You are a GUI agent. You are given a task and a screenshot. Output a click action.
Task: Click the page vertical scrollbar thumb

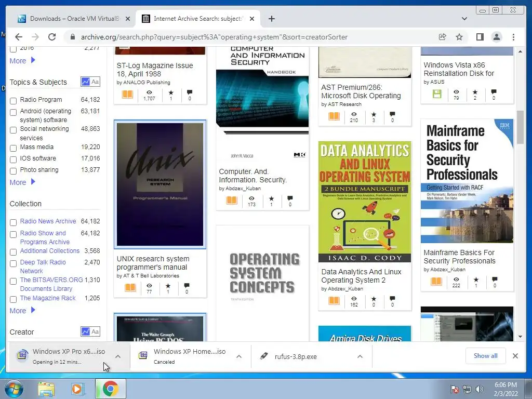click(520, 127)
